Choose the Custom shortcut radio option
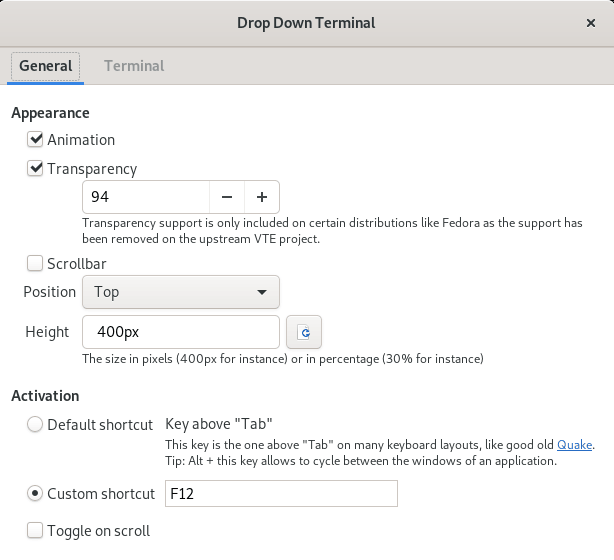This screenshot has height=560, width=614. (35, 493)
